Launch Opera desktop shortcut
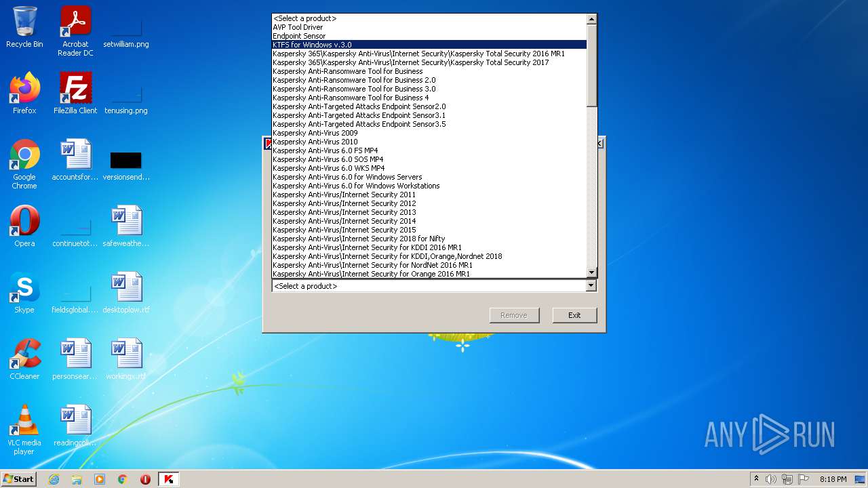Image resolution: width=868 pixels, height=488 pixels. (24, 226)
